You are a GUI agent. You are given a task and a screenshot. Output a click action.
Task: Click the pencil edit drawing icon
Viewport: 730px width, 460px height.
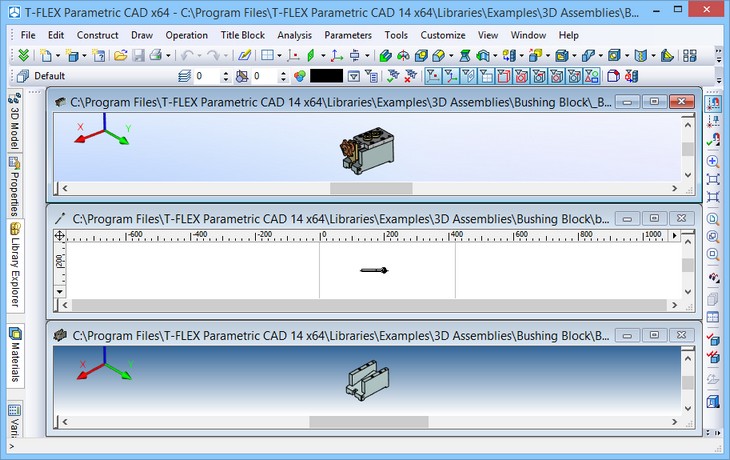click(x=244, y=56)
